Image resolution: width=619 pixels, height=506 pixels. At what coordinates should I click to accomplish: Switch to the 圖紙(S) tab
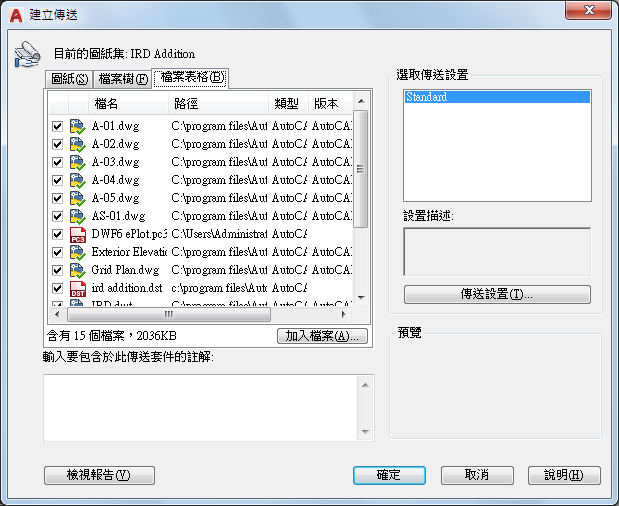69,79
